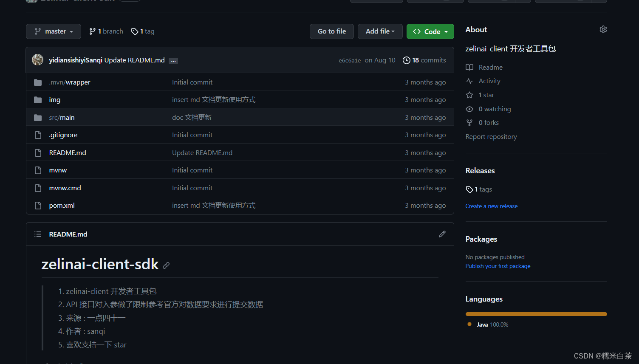Open commit hash e6c6a1e
Screen dimensions: 639x364
[350, 61]
